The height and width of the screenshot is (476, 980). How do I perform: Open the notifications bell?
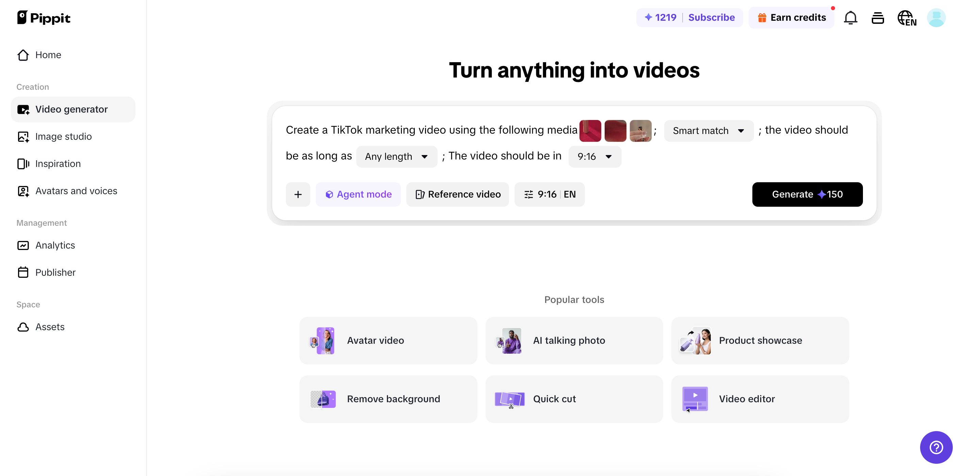(850, 17)
